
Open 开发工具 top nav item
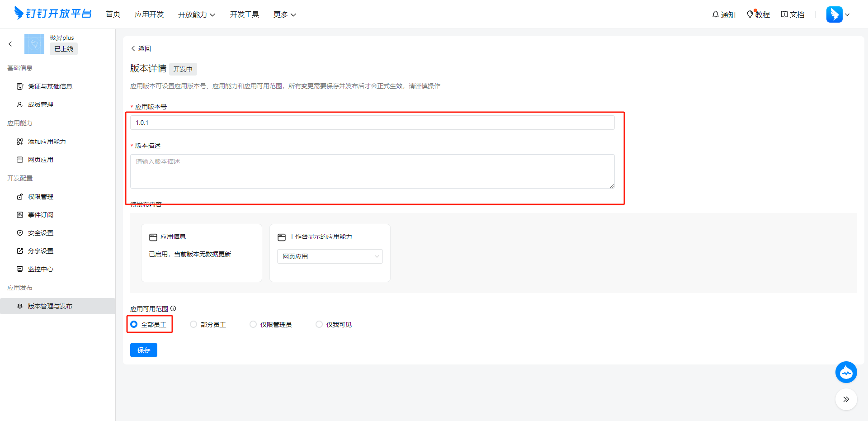point(245,14)
